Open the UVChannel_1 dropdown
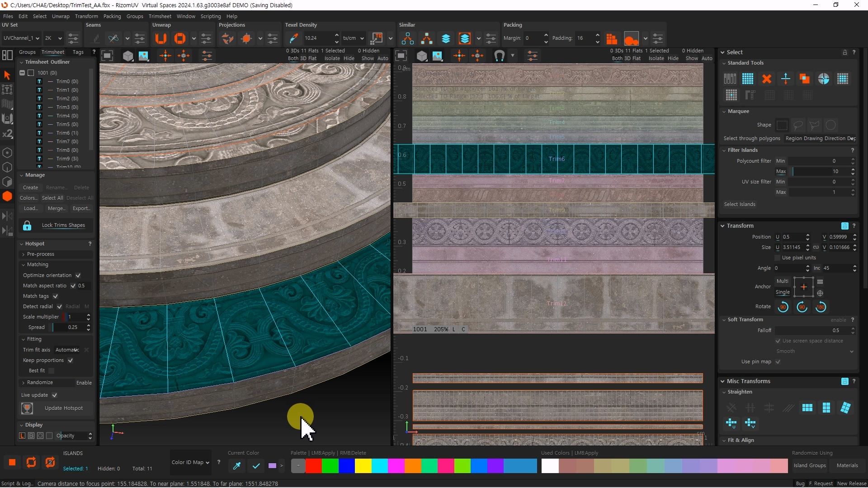Image resolution: width=868 pixels, height=488 pixels. tap(21, 38)
